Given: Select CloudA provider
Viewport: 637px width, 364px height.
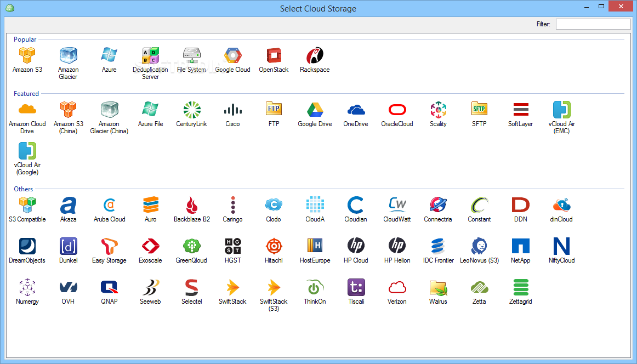Looking at the screenshot, I should (x=315, y=205).
